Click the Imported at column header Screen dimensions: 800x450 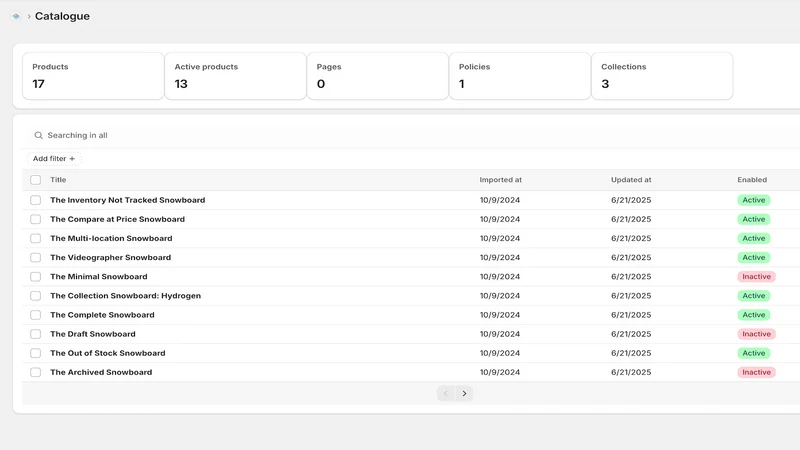click(x=501, y=180)
